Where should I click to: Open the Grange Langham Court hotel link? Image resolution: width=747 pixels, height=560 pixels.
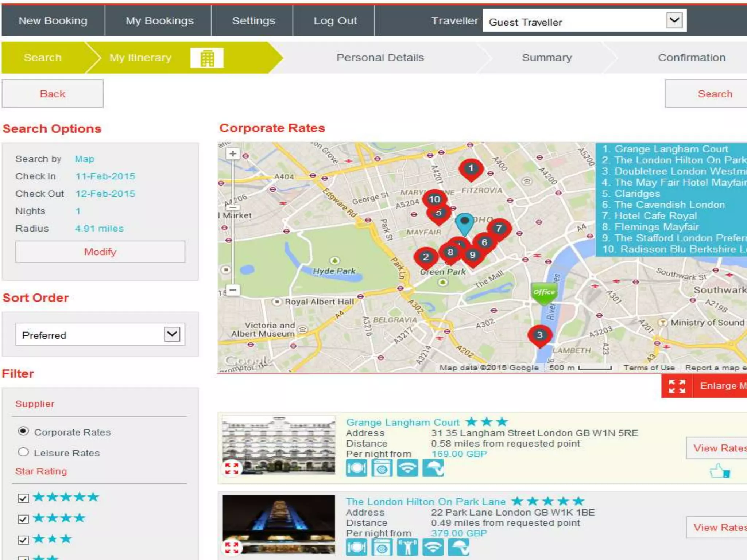[x=403, y=422]
